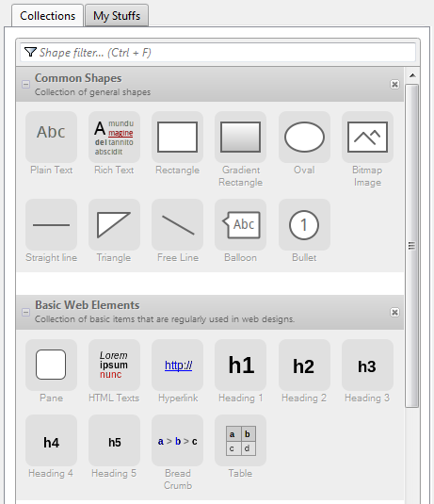This screenshot has height=504, width=434.
Task: Select the Table web element
Action: click(x=241, y=447)
